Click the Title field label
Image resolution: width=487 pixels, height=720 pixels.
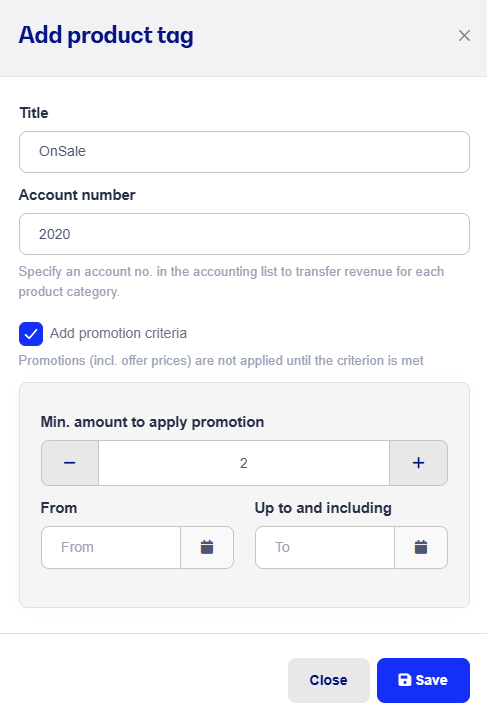pos(34,113)
